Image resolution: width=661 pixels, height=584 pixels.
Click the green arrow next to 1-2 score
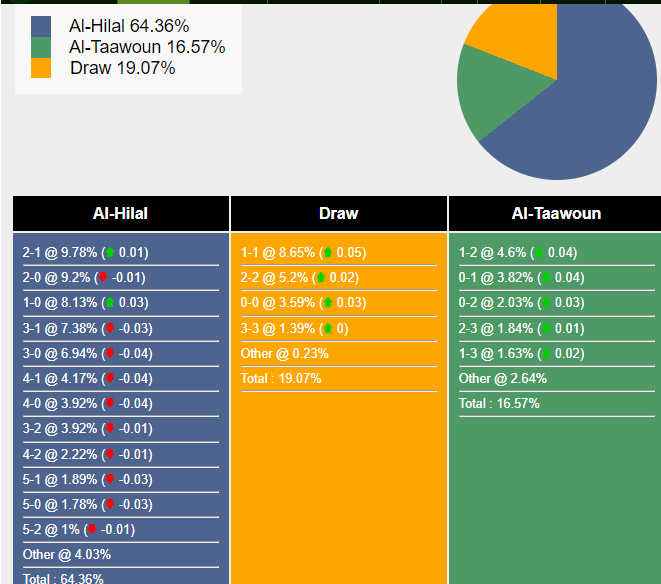[x=539, y=253]
